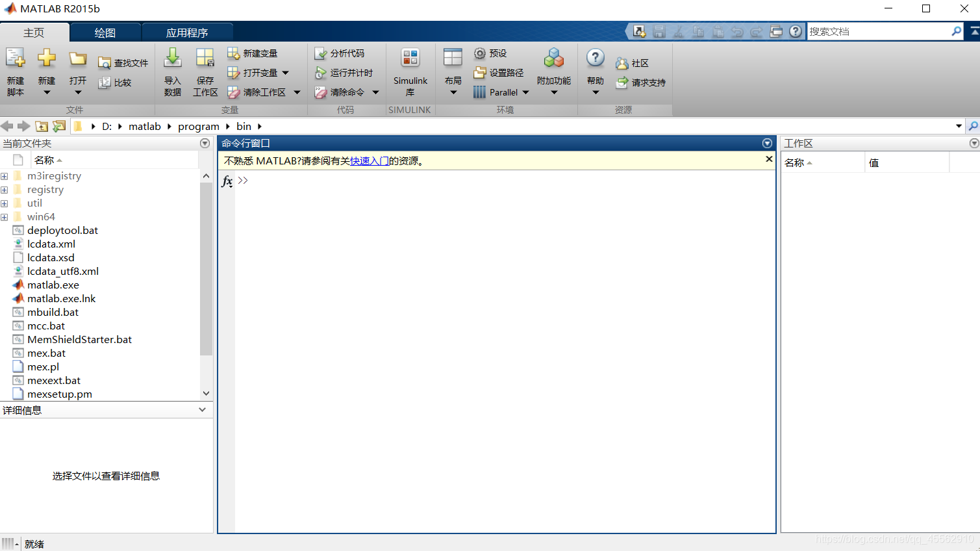Screen dimensions: 980x551
Task: Switch to the Home (主页) tab
Action: point(34,32)
